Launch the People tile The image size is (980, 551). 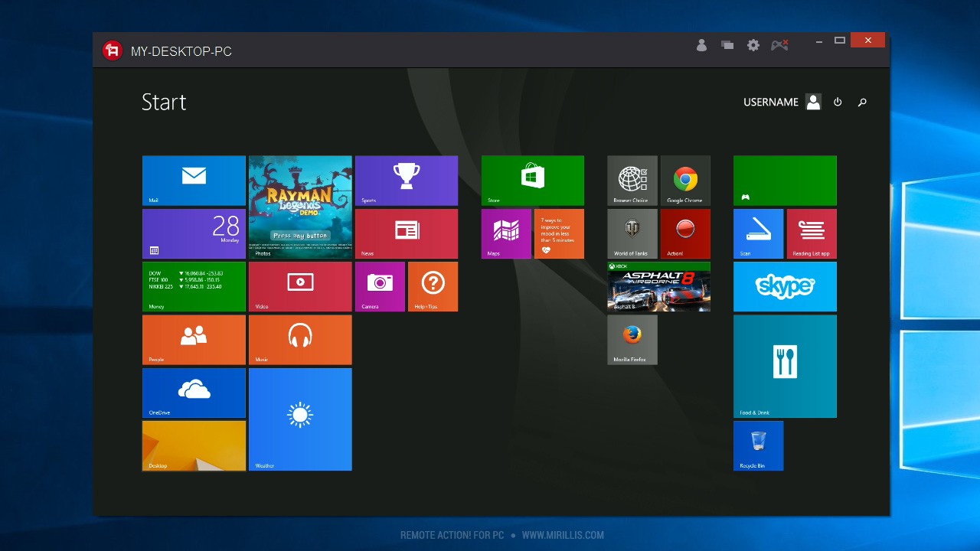194,340
